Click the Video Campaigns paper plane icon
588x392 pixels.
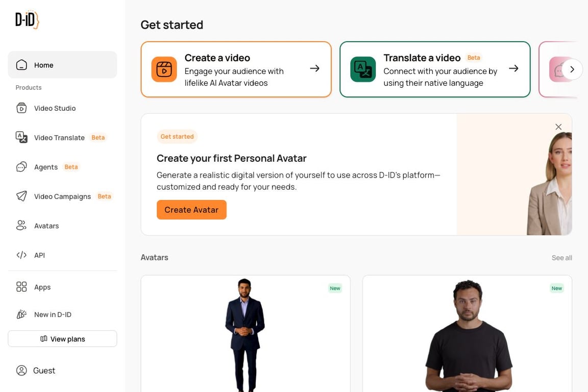click(21, 197)
